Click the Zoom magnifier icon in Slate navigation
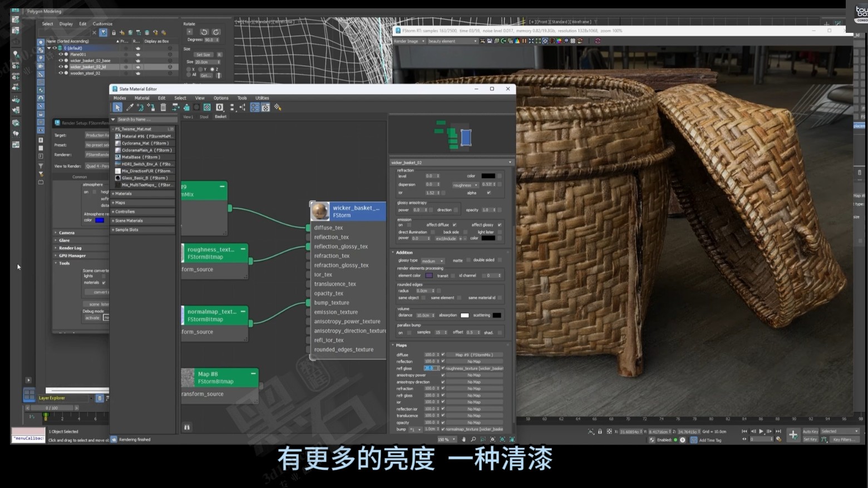 click(x=474, y=440)
